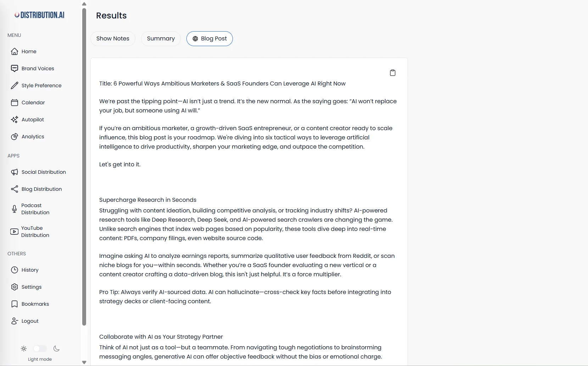
Task: Switch to the Summary tab
Action: [x=161, y=39]
